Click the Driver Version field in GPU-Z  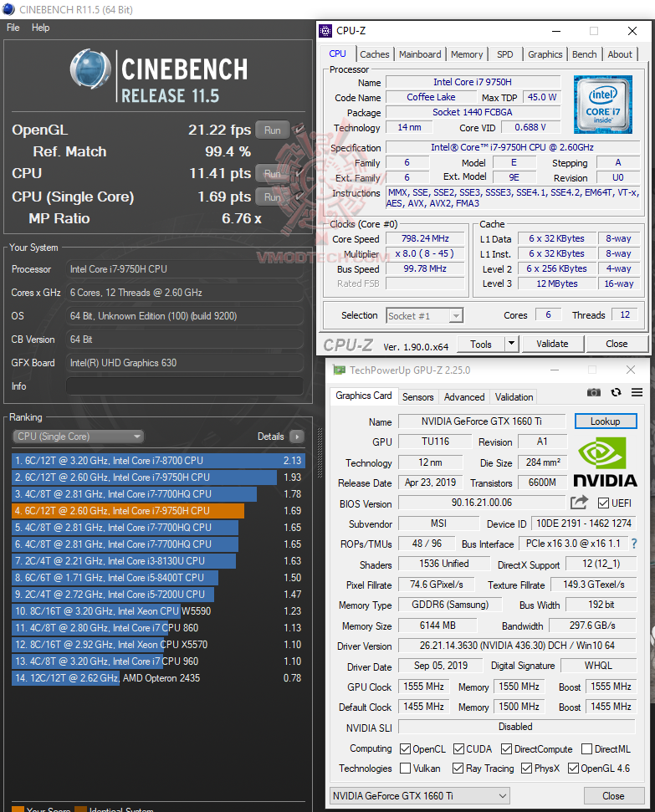coord(517,646)
